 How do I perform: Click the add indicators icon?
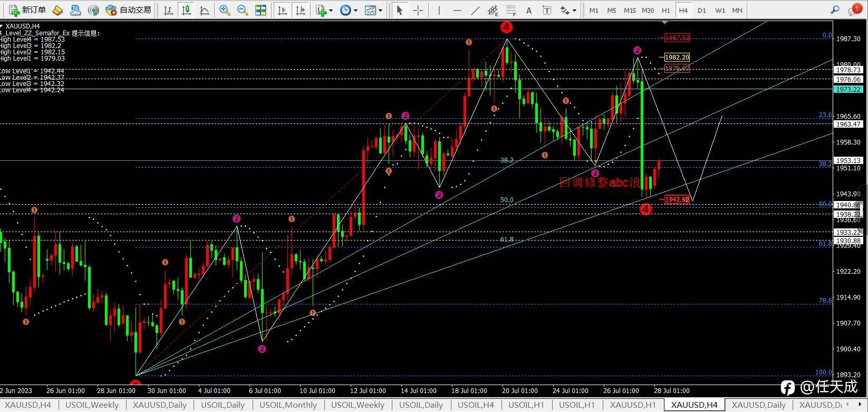pos(321,9)
